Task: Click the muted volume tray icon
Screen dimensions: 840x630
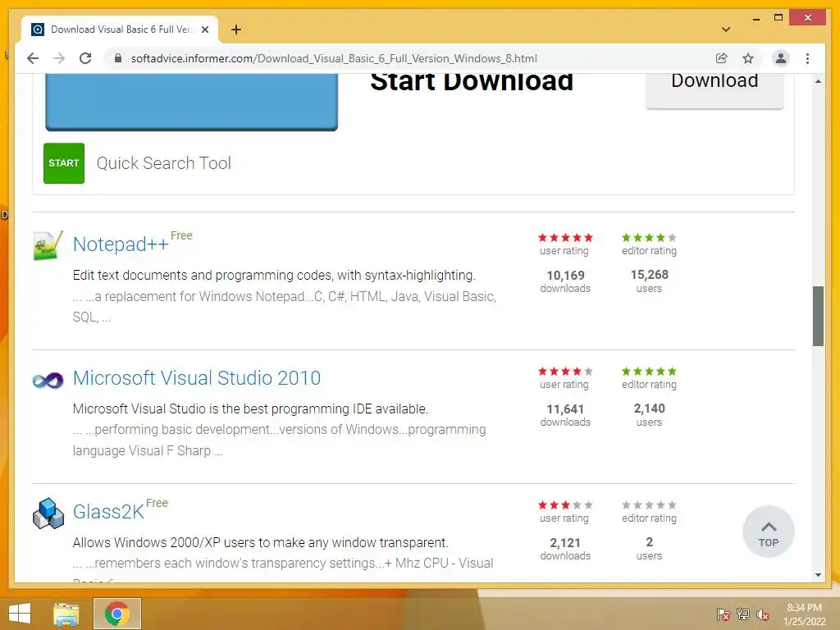Action: [x=763, y=614]
